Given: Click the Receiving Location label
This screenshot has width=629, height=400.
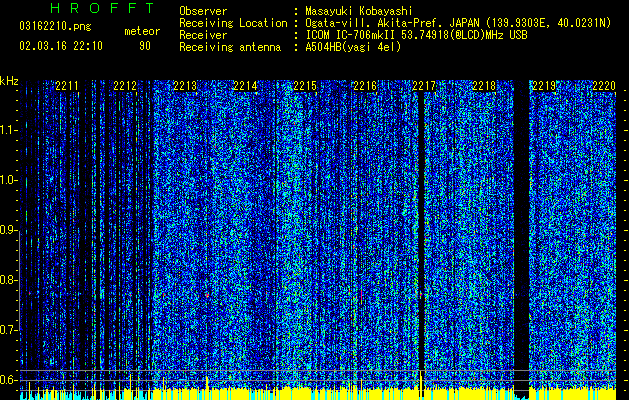Looking at the screenshot, I should tap(233, 23).
